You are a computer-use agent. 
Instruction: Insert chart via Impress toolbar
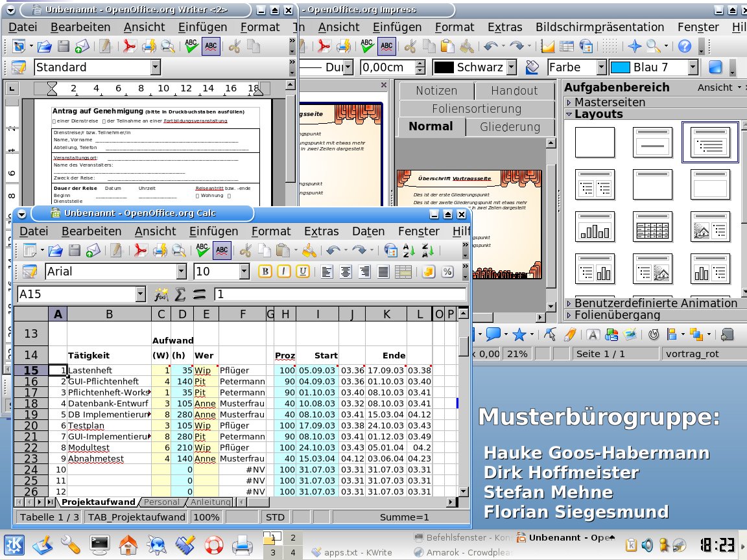(547, 46)
